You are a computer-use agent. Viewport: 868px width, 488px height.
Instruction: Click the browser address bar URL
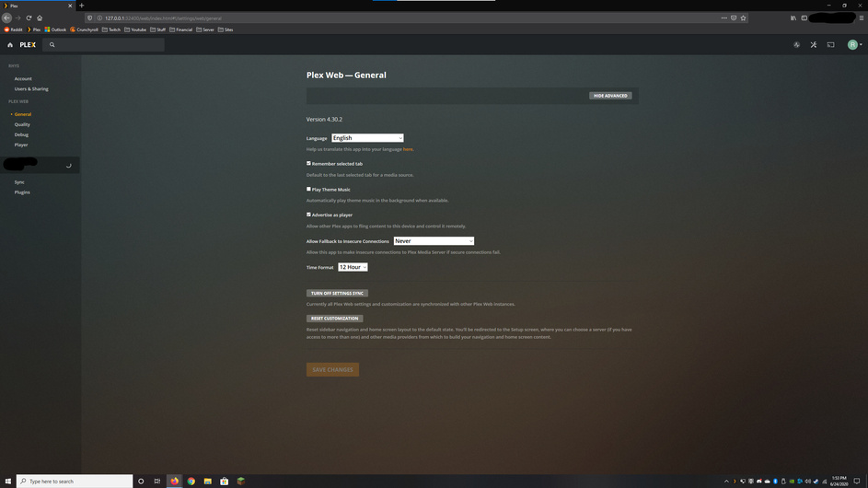[x=163, y=18]
